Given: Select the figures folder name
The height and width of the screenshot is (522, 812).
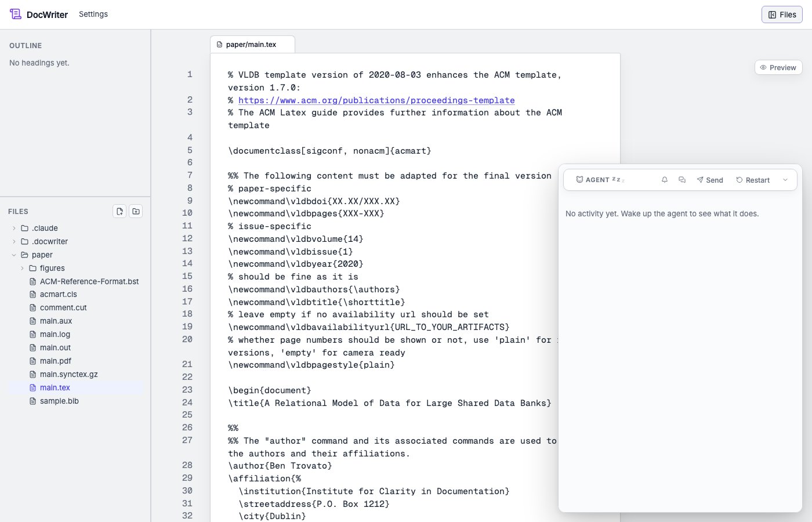Looking at the screenshot, I should 52,268.
